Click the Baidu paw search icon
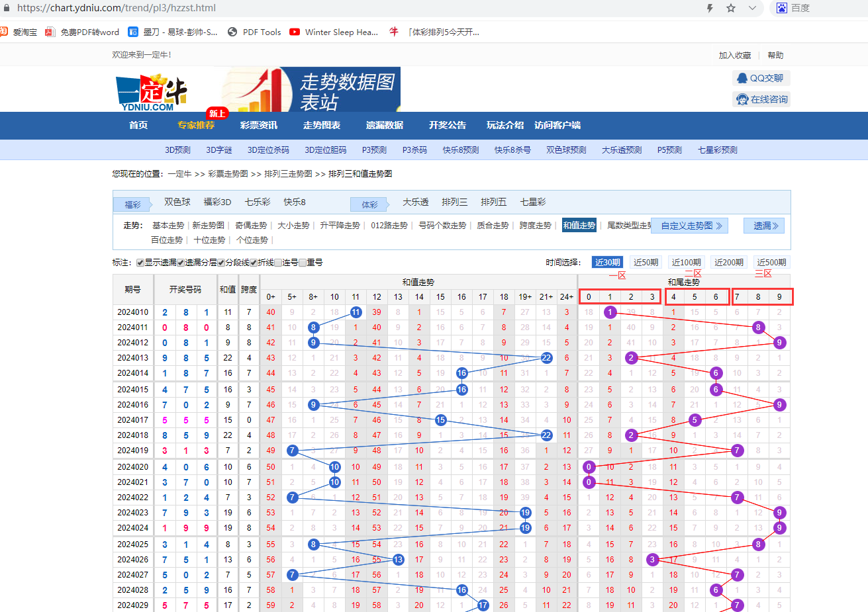 pos(782,8)
